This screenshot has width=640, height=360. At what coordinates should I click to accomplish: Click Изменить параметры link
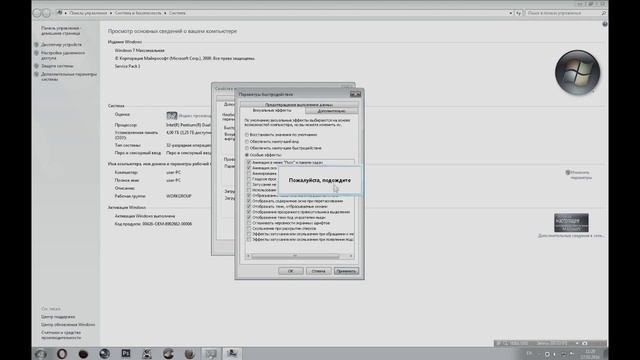coord(580,175)
